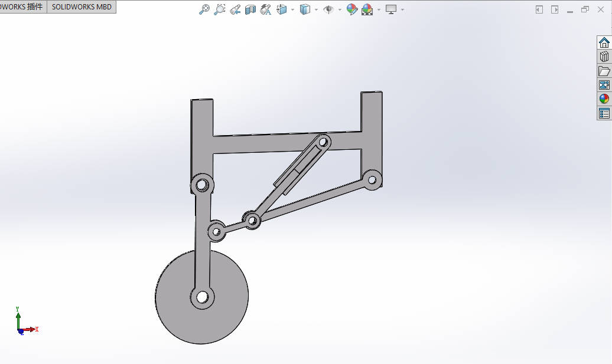
Task: Click the Display Style cube icon
Action: pyautogui.click(x=305, y=9)
